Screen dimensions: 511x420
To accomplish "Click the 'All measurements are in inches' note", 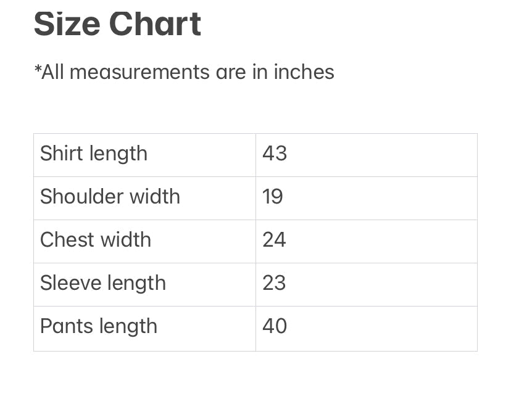I will (184, 72).
